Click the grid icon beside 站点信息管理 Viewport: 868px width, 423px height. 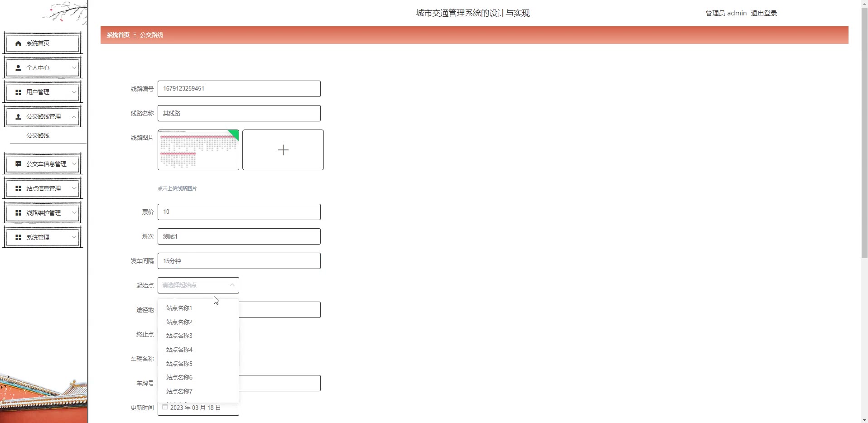18,188
